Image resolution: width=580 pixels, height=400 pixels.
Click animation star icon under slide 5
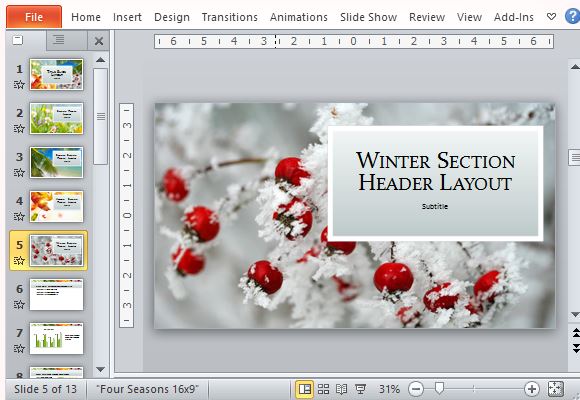click(x=19, y=261)
